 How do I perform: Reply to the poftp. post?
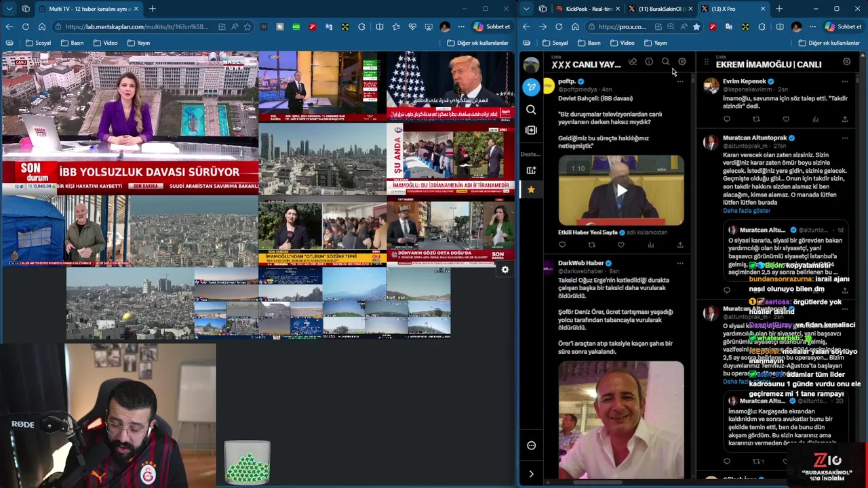pyautogui.click(x=562, y=245)
